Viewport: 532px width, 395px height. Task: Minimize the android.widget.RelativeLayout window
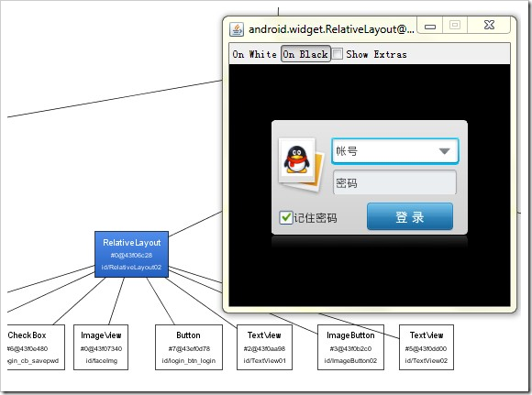(x=430, y=26)
